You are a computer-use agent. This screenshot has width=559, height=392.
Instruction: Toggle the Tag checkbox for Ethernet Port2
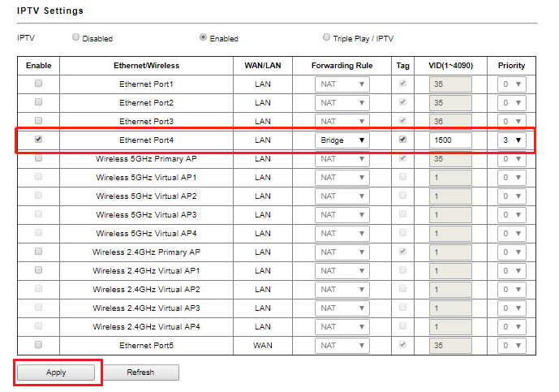pyautogui.click(x=402, y=102)
